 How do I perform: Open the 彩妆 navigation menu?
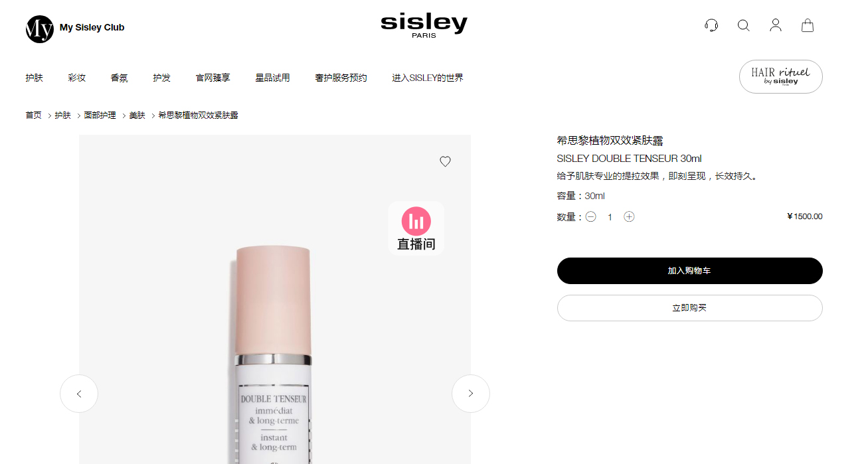tap(77, 78)
